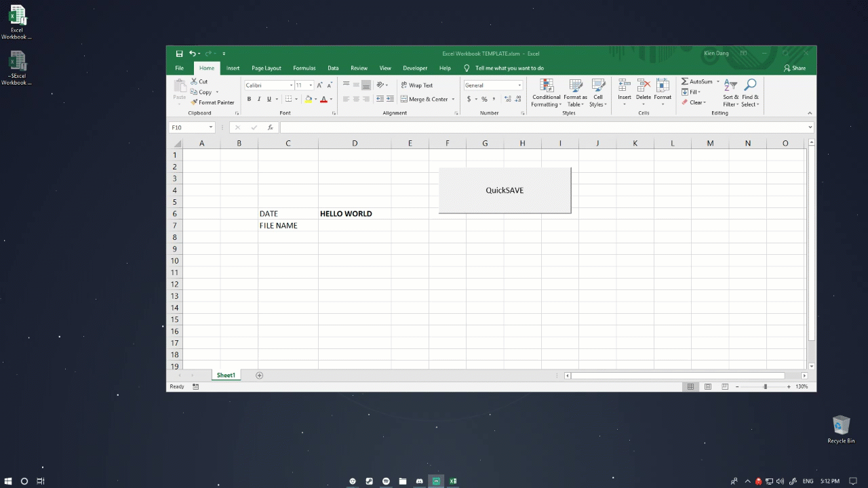Open Name Box dropdown arrow

pyautogui.click(x=211, y=127)
